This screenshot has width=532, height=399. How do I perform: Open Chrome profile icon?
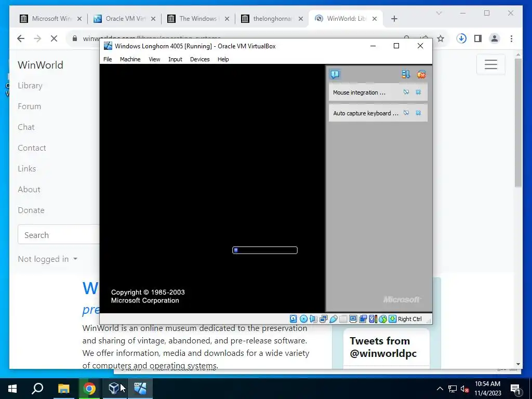[x=495, y=38]
